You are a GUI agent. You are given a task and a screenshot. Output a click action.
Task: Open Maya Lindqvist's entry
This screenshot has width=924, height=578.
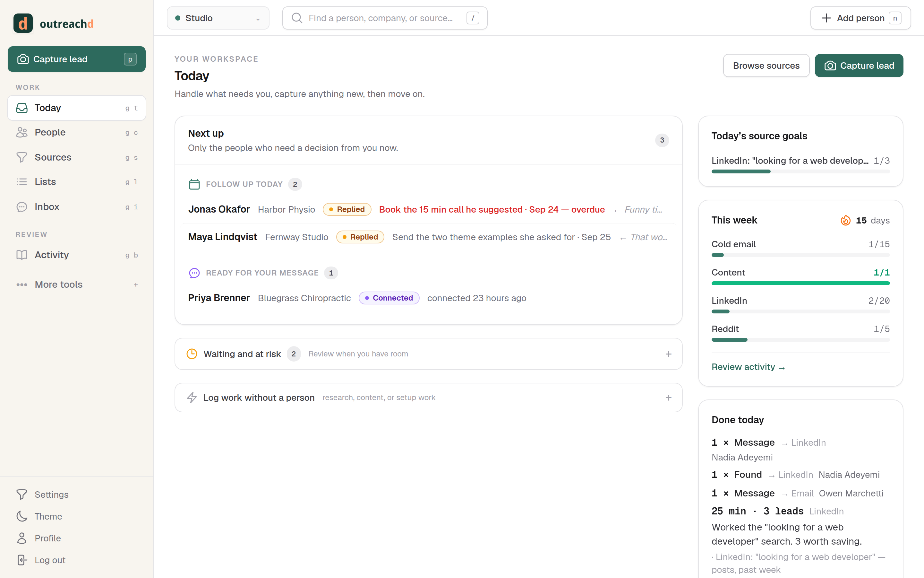click(x=428, y=237)
